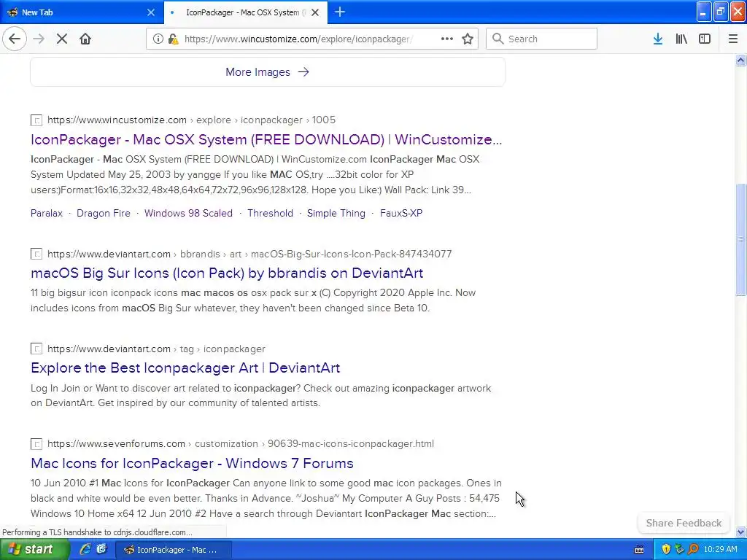747x560 pixels.
Task: Select IconPackager taskbar window button
Action: click(174, 550)
